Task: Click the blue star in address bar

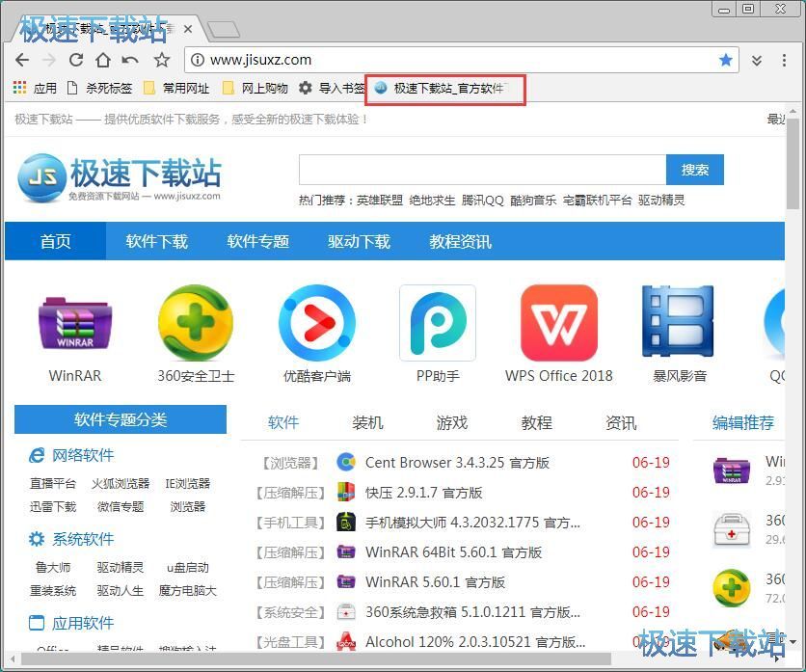Action: 726,60
